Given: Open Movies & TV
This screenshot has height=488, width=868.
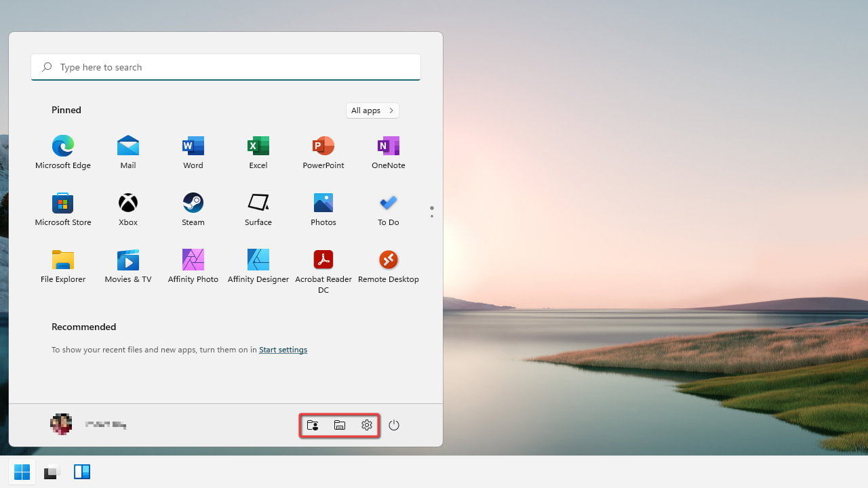Looking at the screenshot, I should (x=127, y=260).
